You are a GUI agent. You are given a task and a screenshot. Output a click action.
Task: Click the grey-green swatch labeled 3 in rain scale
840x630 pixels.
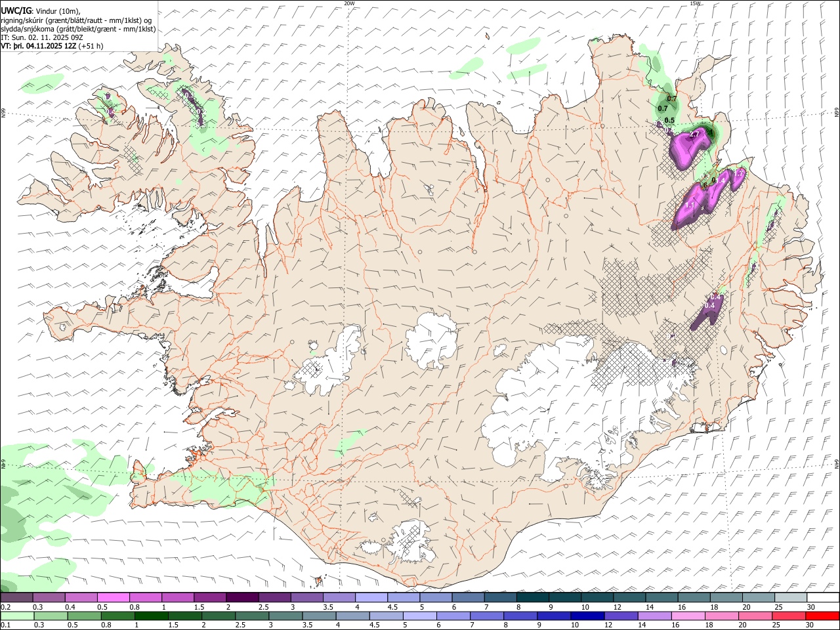click(x=285, y=616)
